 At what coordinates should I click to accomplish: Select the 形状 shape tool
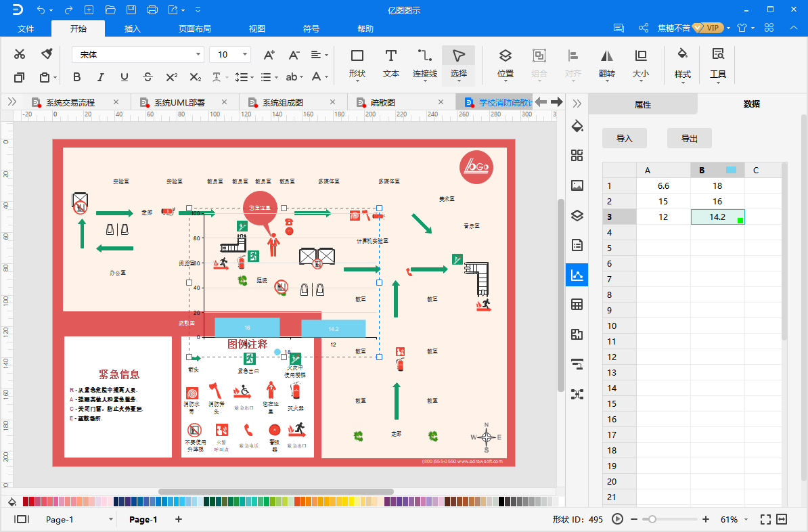tap(357, 64)
